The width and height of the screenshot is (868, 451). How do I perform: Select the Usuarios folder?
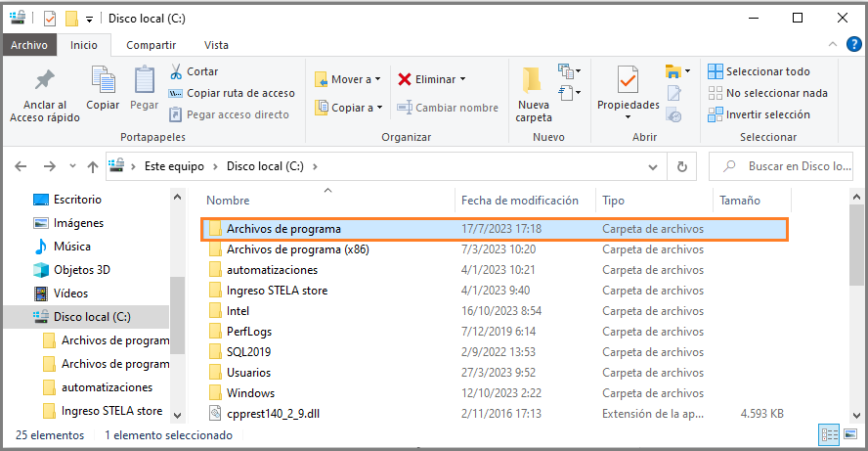pos(495,373)
